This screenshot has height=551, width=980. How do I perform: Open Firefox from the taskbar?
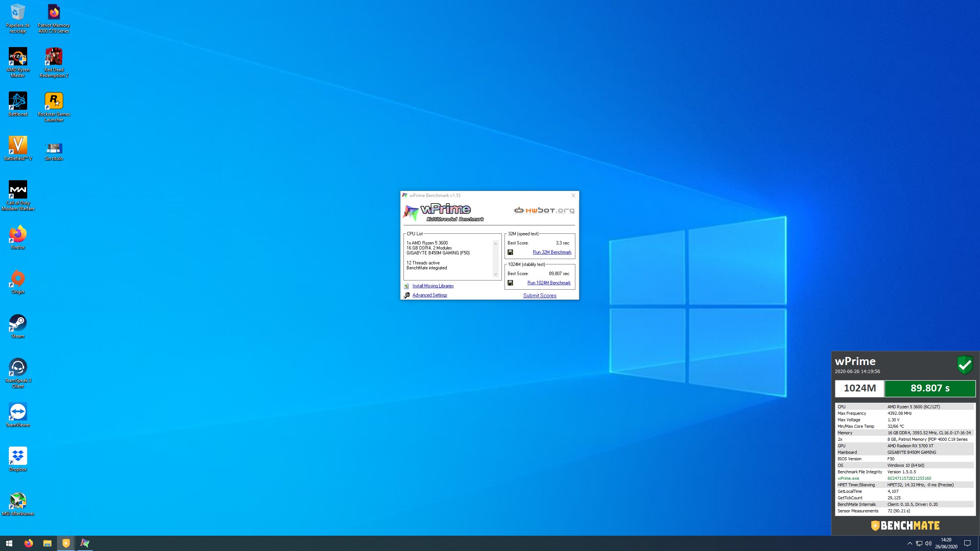click(x=28, y=543)
